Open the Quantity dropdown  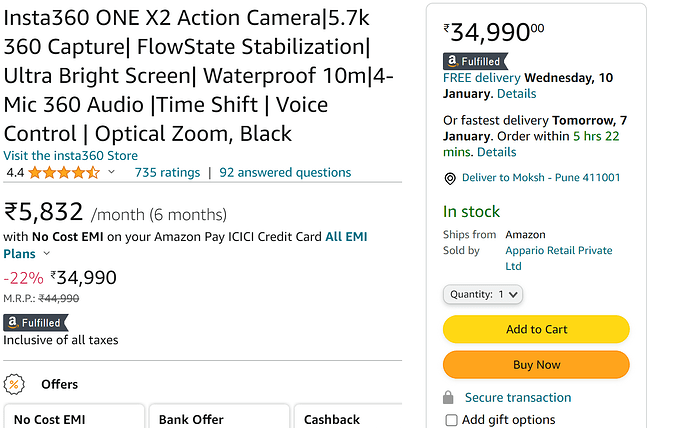[483, 294]
